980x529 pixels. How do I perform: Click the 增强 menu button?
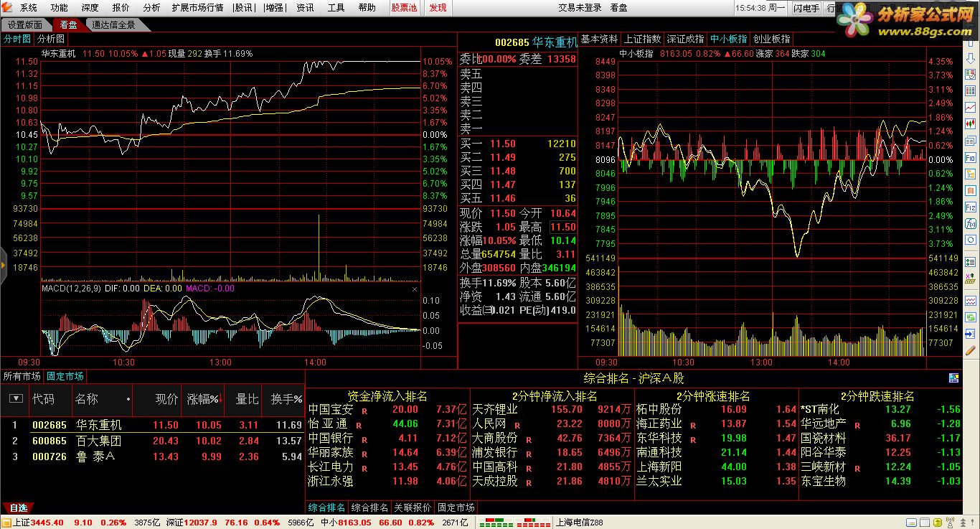tap(273, 8)
